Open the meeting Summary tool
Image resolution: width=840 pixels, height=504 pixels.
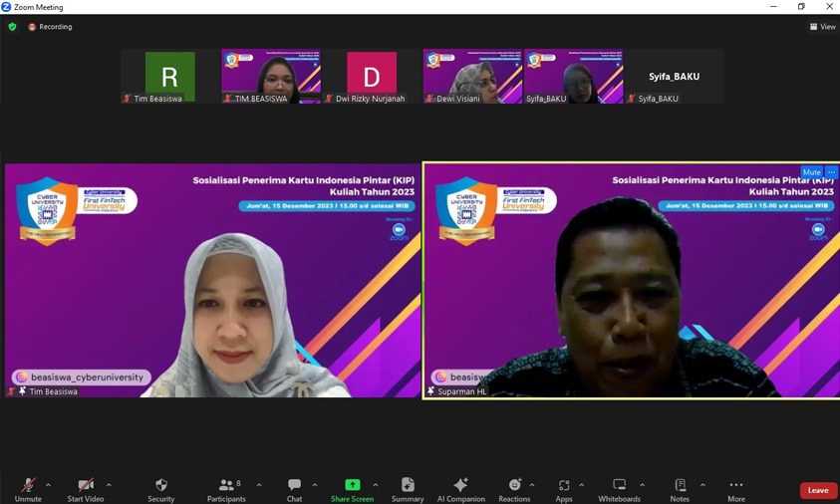(408, 490)
